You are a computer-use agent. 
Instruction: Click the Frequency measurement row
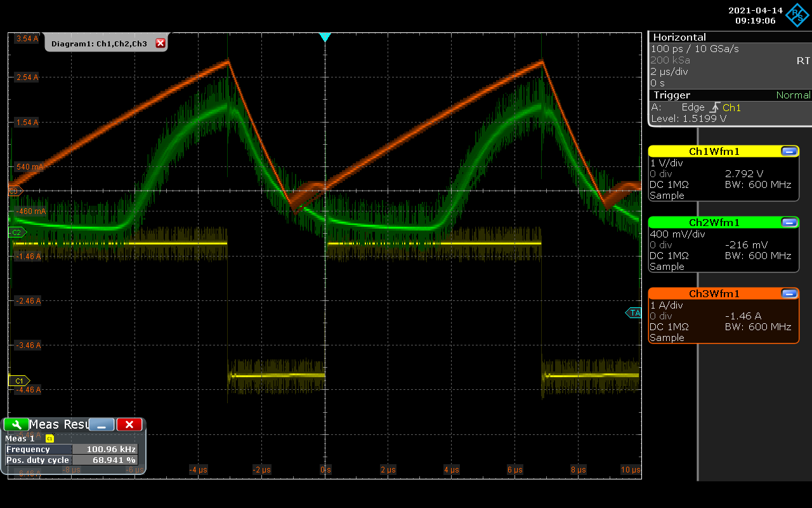coord(71,449)
